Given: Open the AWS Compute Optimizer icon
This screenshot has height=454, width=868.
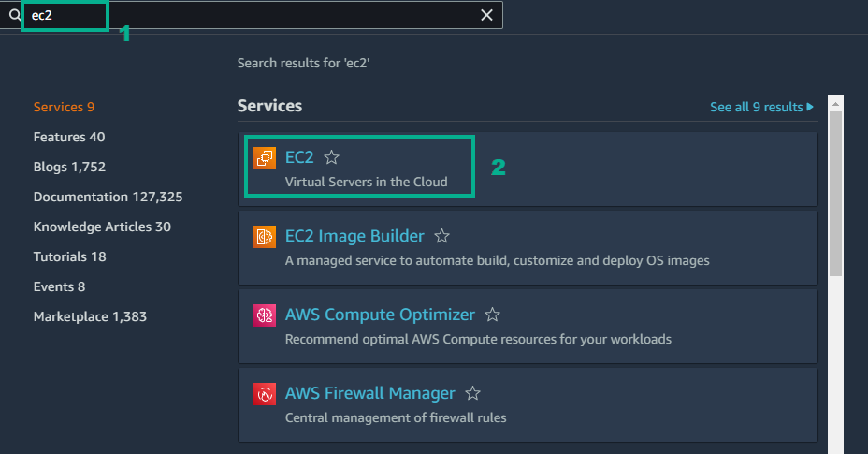Looking at the screenshot, I should point(265,315).
